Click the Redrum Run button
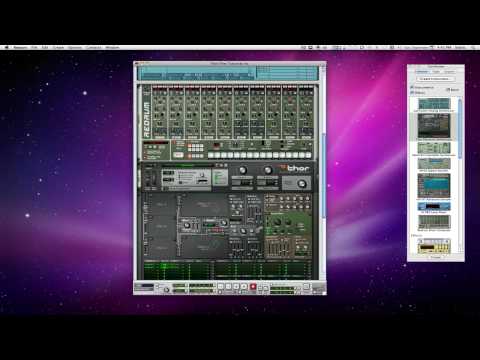The image size is (480, 360). [x=179, y=155]
